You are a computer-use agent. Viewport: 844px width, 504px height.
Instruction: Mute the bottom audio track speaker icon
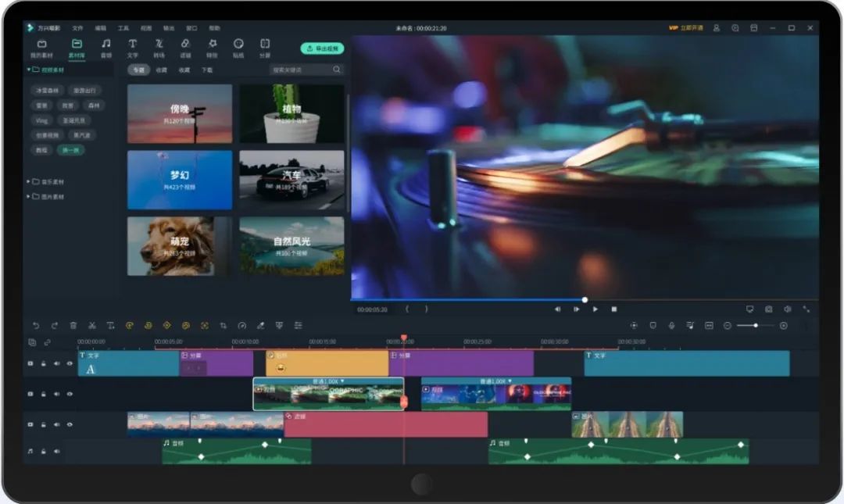[56, 451]
